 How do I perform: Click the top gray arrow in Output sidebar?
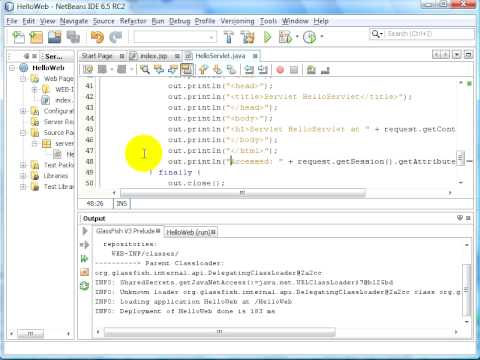pyautogui.click(x=85, y=231)
